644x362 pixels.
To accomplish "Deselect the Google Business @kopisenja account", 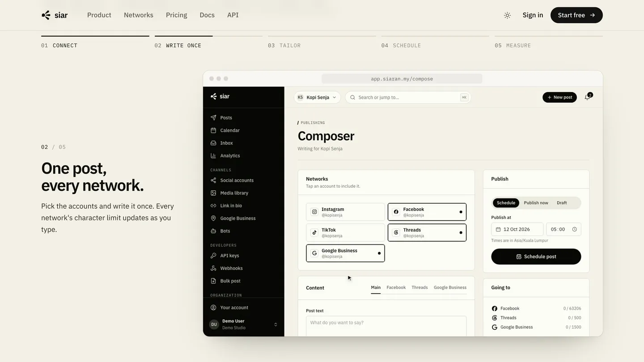I will [x=345, y=253].
